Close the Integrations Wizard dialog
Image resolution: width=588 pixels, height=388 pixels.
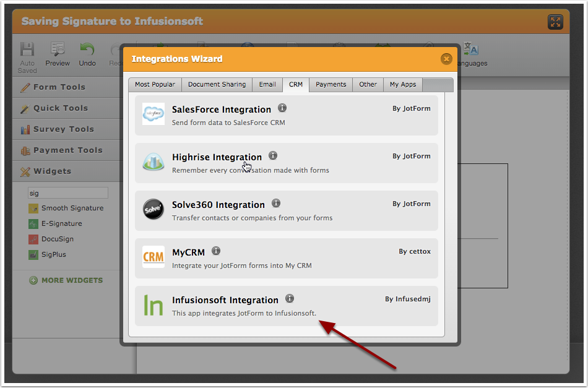[446, 59]
